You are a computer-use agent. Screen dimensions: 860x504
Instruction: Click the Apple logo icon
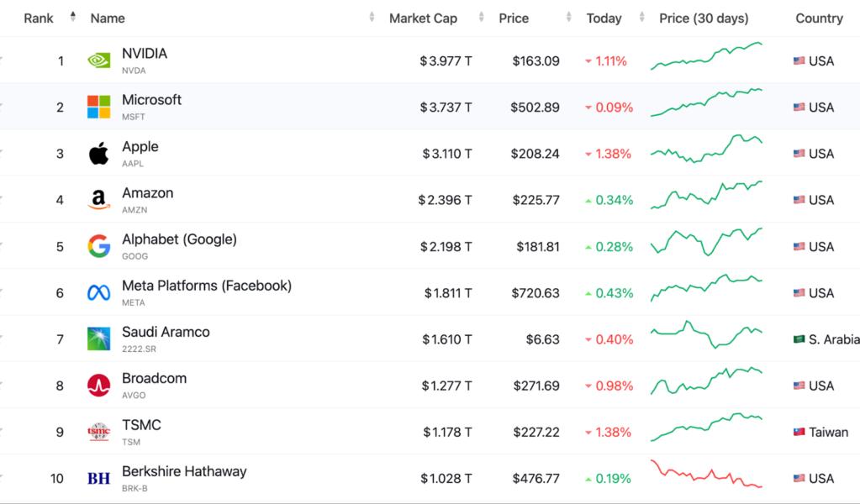click(x=98, y=152)
